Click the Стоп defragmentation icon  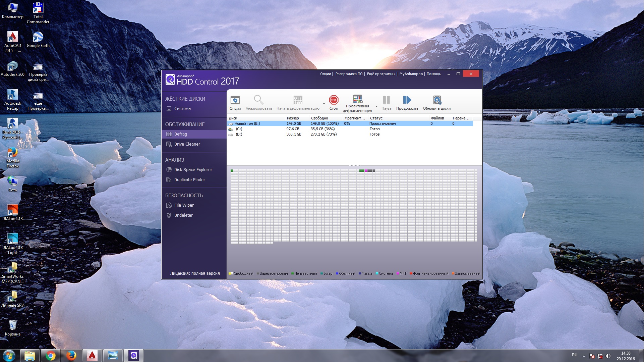[334, 100]
